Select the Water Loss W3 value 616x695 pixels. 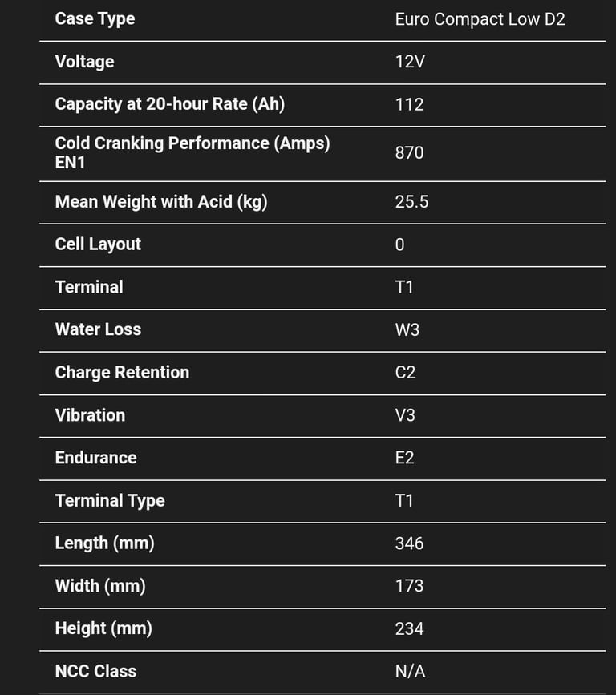407,330
